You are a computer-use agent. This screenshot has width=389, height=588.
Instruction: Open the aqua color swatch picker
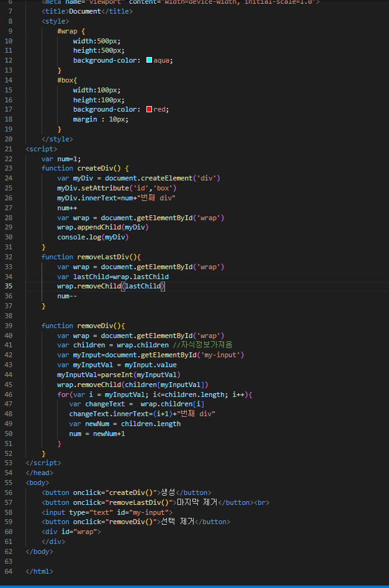coord(149,60)
